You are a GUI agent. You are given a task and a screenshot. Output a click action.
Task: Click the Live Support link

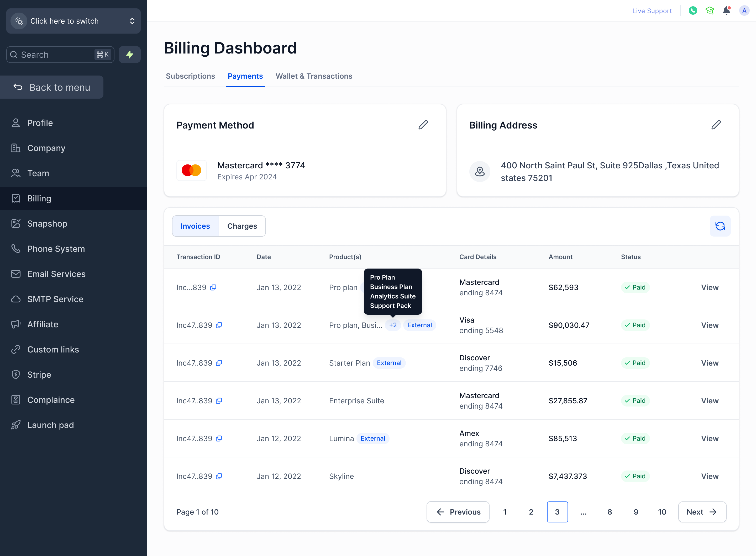click(x=652, y=11)
